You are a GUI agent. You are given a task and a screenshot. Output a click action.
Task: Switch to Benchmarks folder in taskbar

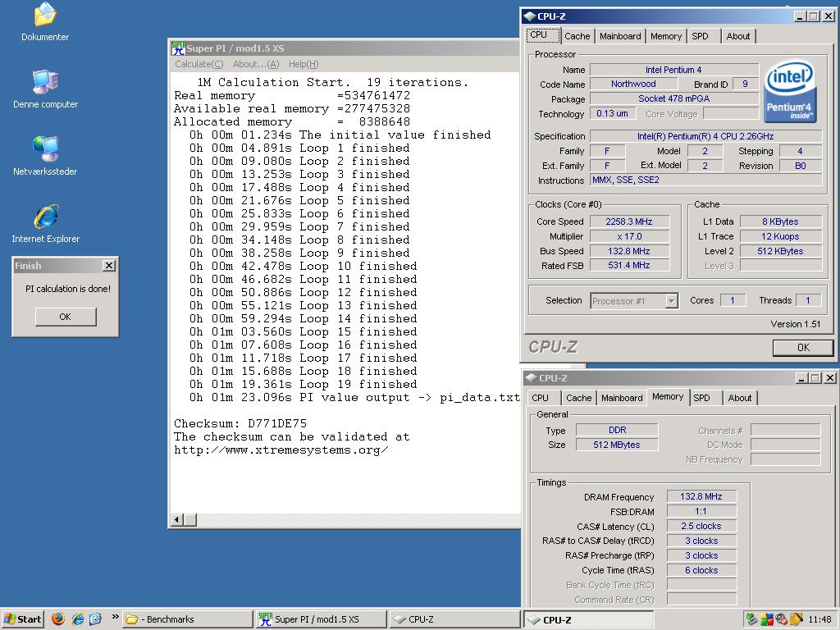click(188, 619)
